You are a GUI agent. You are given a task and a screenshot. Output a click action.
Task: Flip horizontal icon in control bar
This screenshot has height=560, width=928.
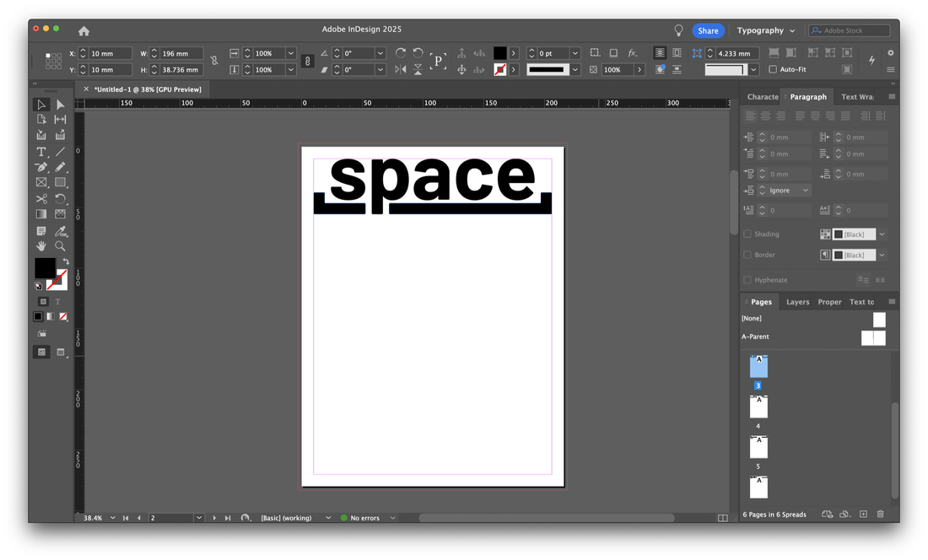[401, 70]
